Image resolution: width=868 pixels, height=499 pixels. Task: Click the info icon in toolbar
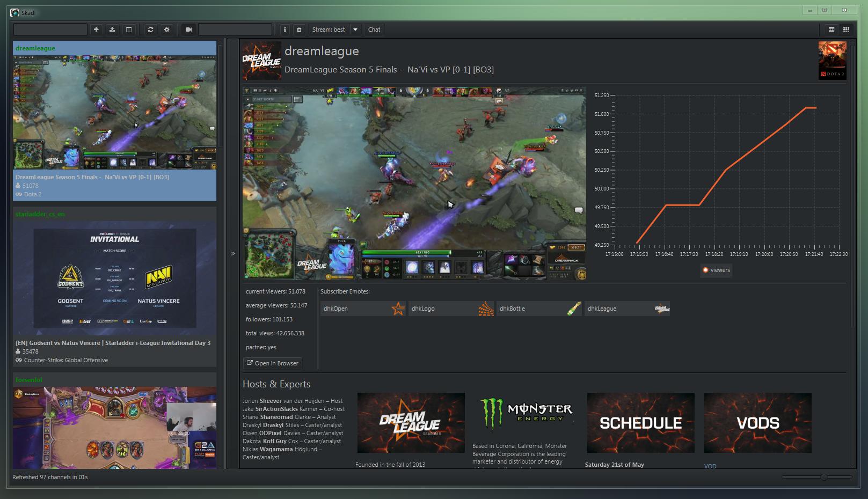tap(285, 30)
